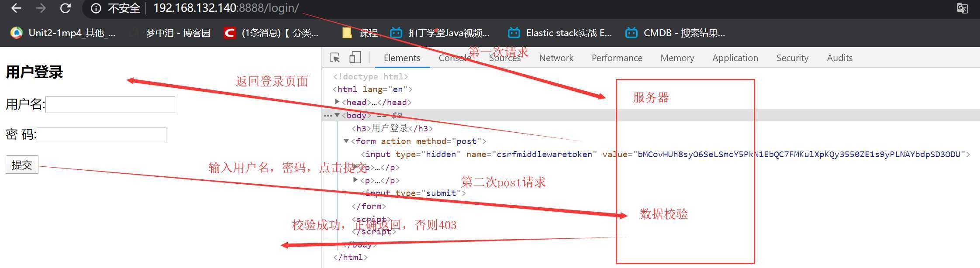Click the browser forward arrow
This screenshot has height=268, width=980.
pos(41,8)
